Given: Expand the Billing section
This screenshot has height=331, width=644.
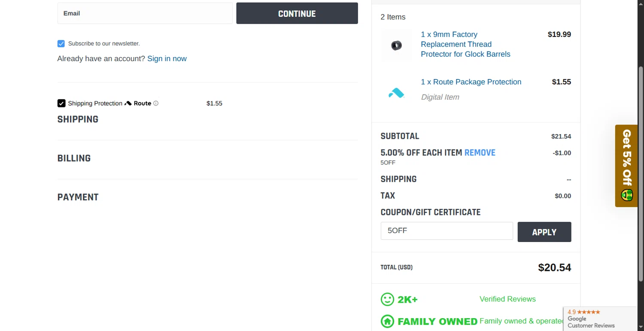Looking at the screenshot, I should 74,158.
